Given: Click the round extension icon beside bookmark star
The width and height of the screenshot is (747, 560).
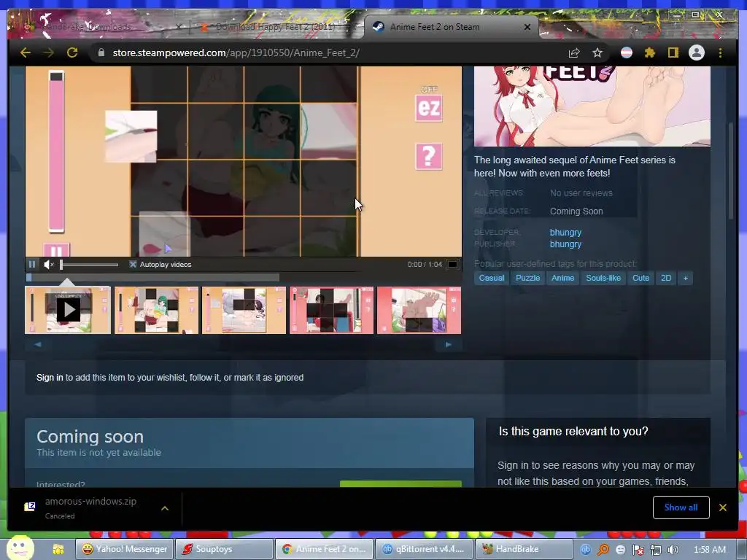Looking at the screenshot, I should (x=627, y=52).
